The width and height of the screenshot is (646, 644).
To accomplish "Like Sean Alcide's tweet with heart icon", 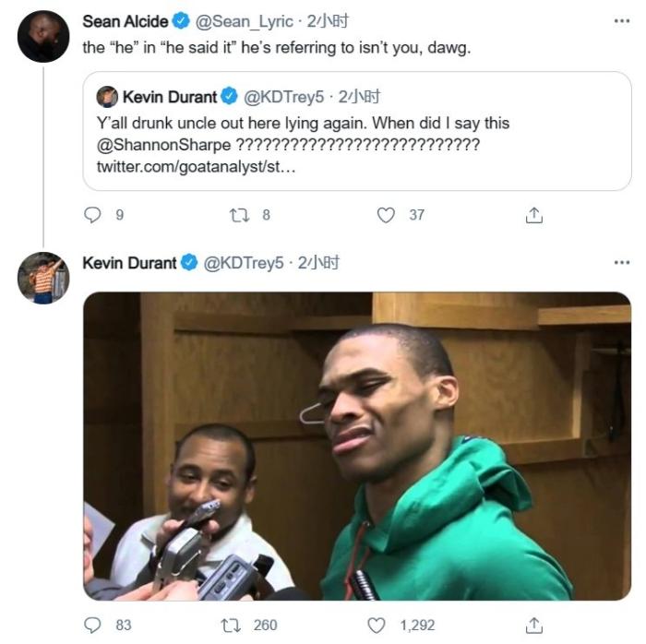I will (x=386, y=215).
